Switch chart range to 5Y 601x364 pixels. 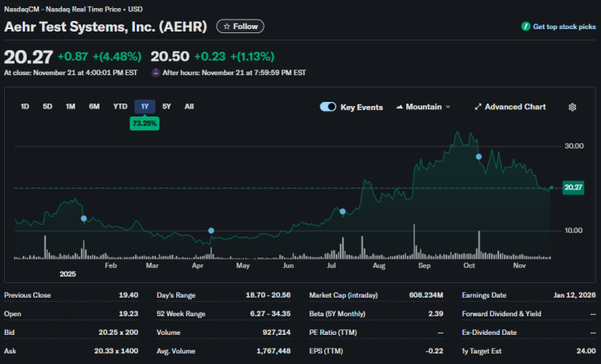pos(167,107)
